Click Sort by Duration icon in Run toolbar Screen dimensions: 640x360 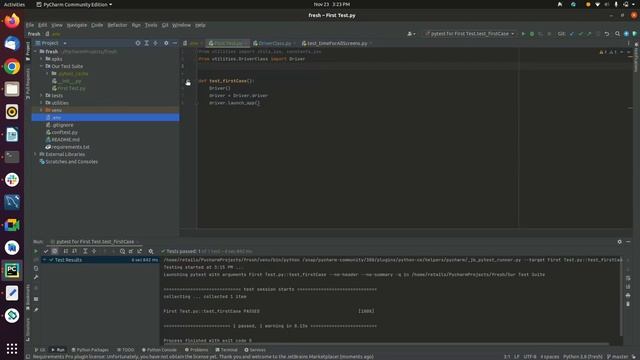point(74,251)
